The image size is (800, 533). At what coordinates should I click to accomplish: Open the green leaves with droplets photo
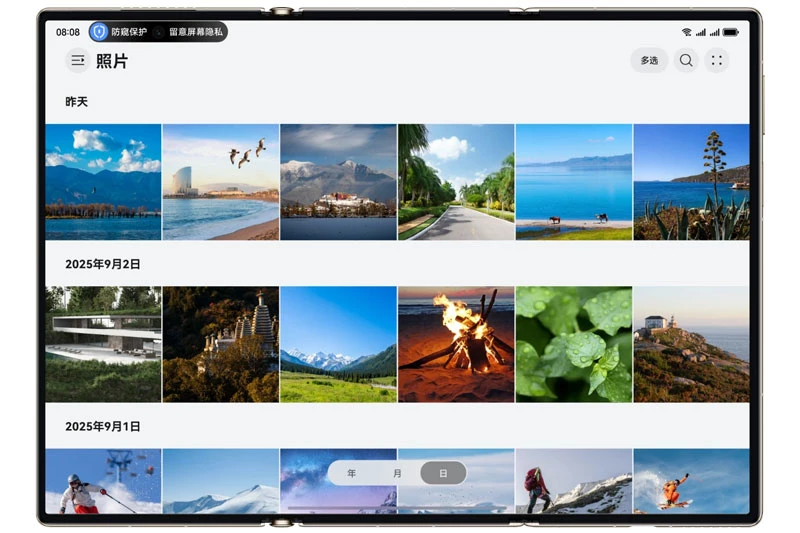(574, 344)
